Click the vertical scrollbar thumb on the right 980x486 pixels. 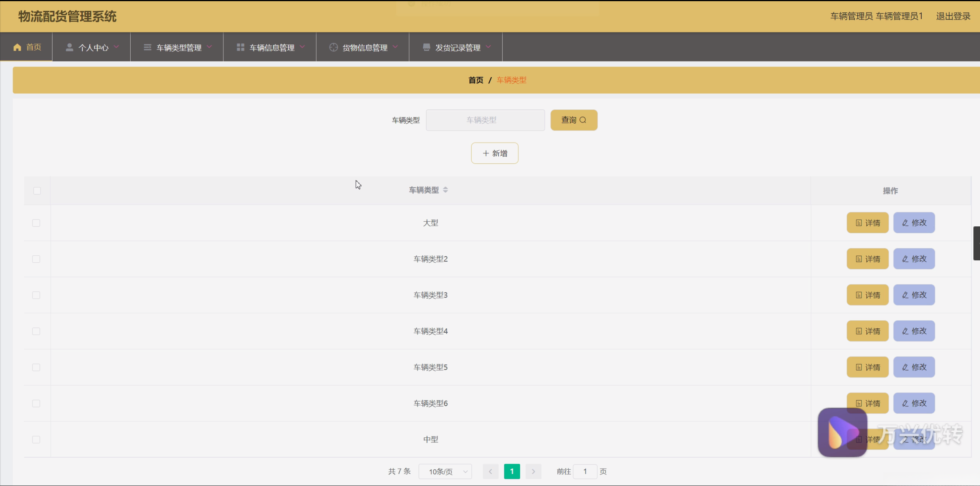[976, 243]
